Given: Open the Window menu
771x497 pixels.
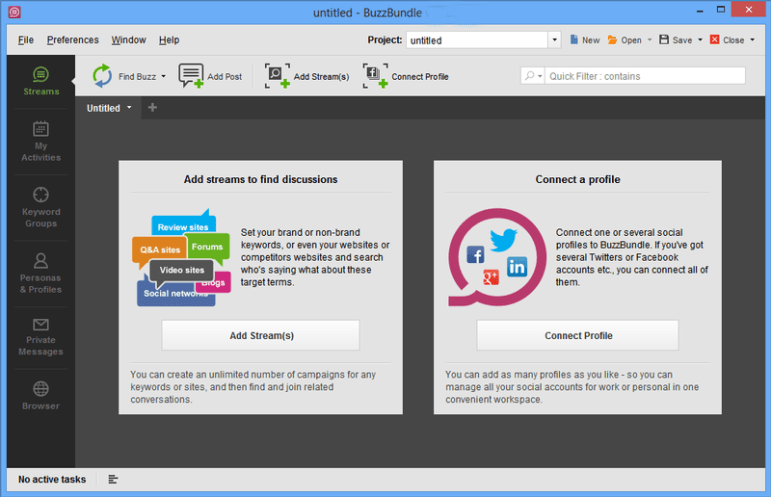Looking at the screenshot, I should (x=128, y=40).
